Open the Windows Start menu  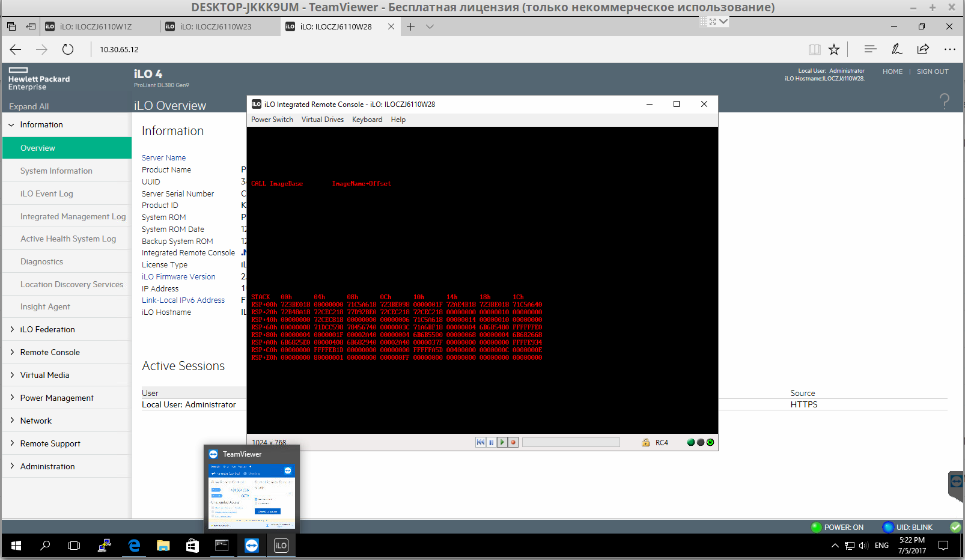(x=16, y=546)
